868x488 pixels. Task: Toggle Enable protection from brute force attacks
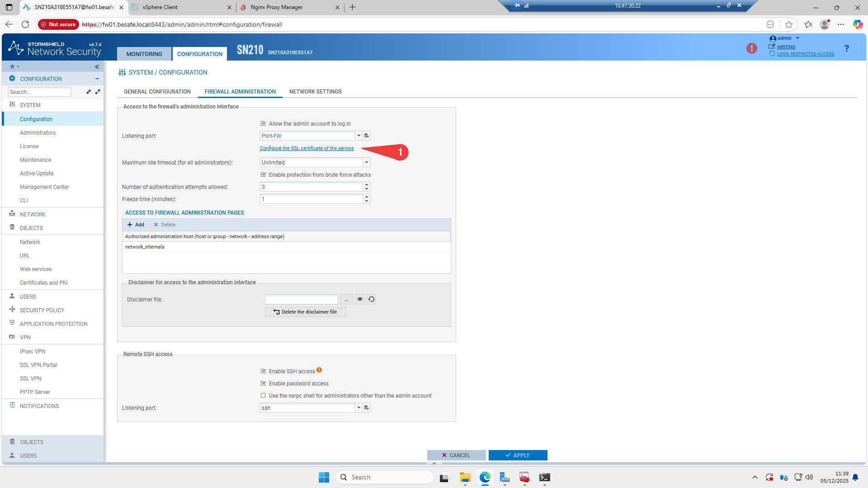tap(263, 174)
